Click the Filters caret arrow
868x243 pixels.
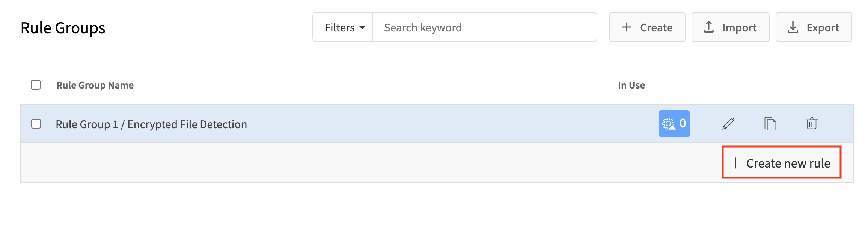click(362, 28)
